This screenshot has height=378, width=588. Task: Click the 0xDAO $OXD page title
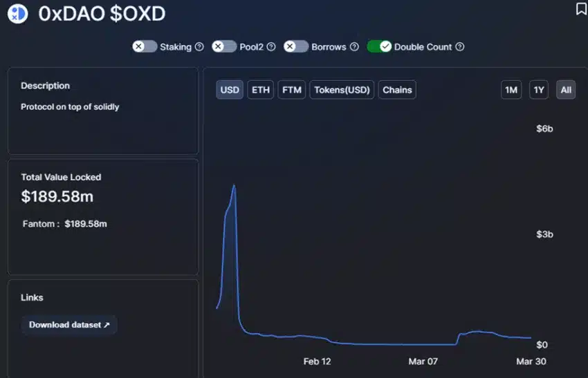(x=102, y=14)
